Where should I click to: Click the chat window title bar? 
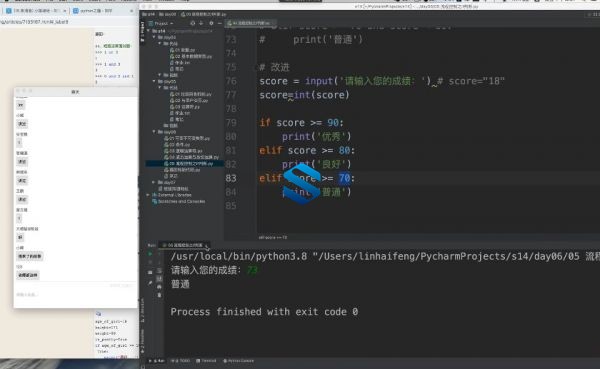[75, 92]
